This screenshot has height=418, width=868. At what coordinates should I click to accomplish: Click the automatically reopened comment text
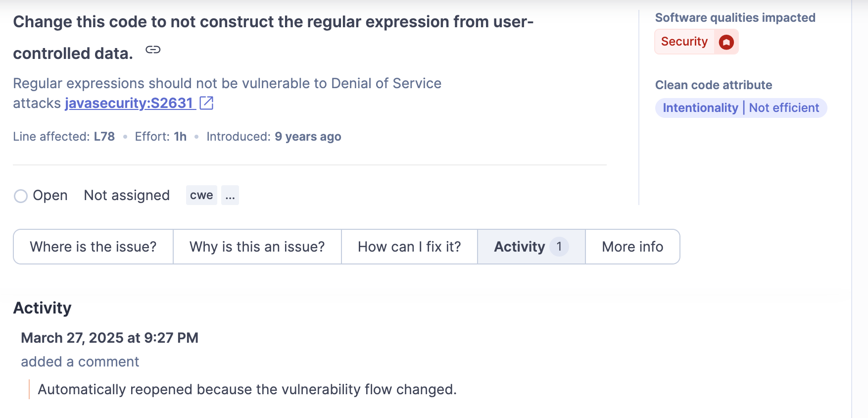click(247, 390)
